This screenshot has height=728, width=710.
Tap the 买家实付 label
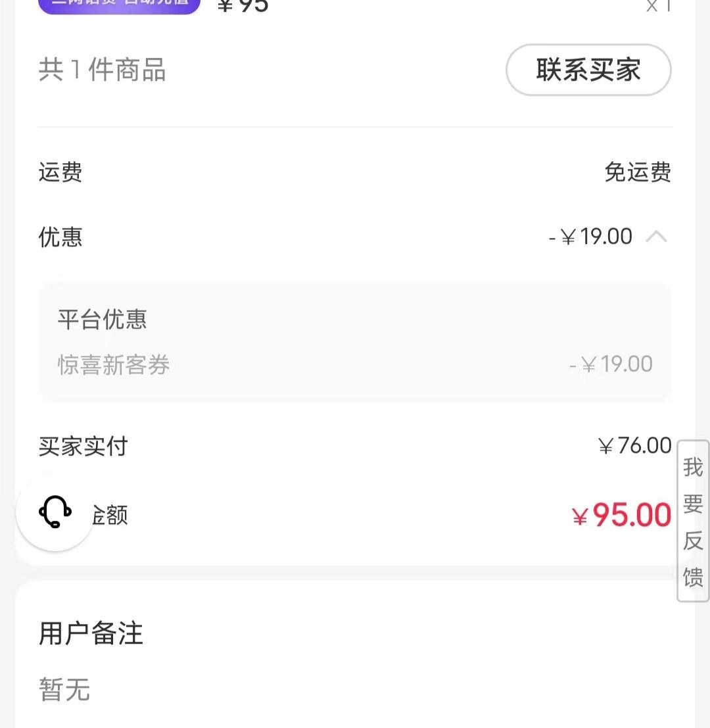(83, 447)
